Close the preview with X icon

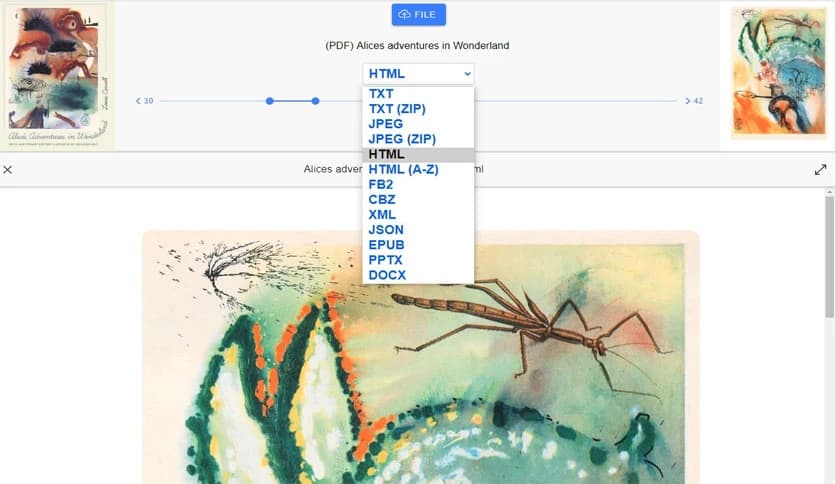7,170
